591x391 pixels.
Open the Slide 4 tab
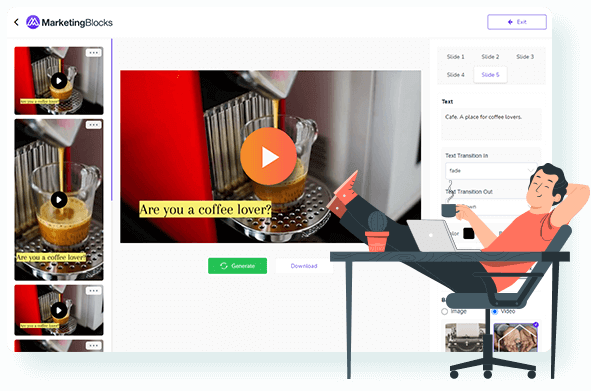(455, 75)
